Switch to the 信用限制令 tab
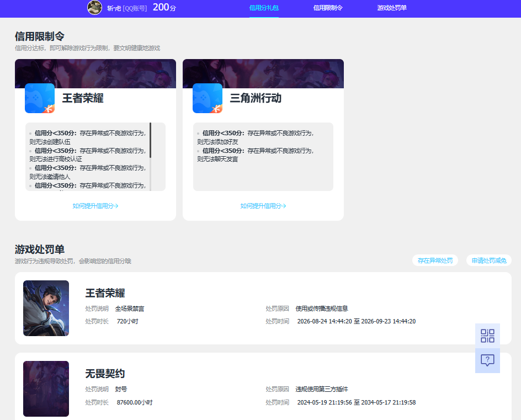The height and width of the screenshot is (420, 521). pyautogui.click(x=328, y=8)
